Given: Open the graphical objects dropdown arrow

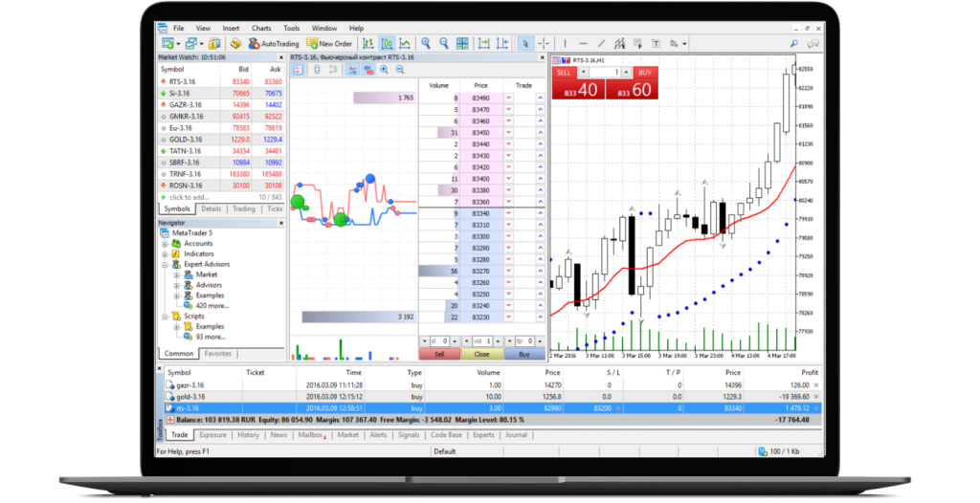Looking at the screenshot, I should click(684, 44).
